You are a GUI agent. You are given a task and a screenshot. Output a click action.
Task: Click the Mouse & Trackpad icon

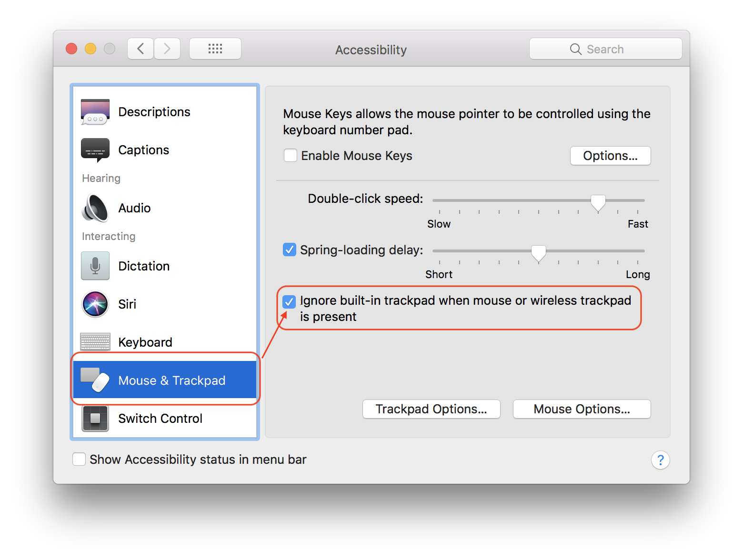95,380
